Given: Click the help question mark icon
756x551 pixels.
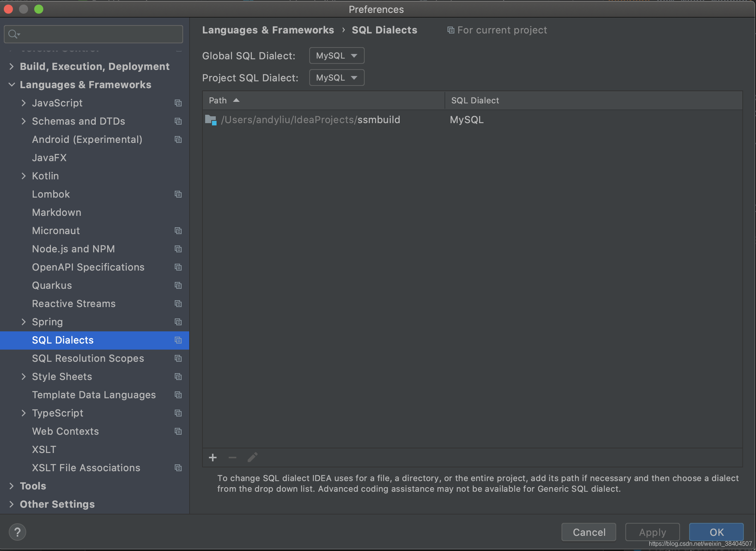Looking at the screenshot, I should coord(17,532).
